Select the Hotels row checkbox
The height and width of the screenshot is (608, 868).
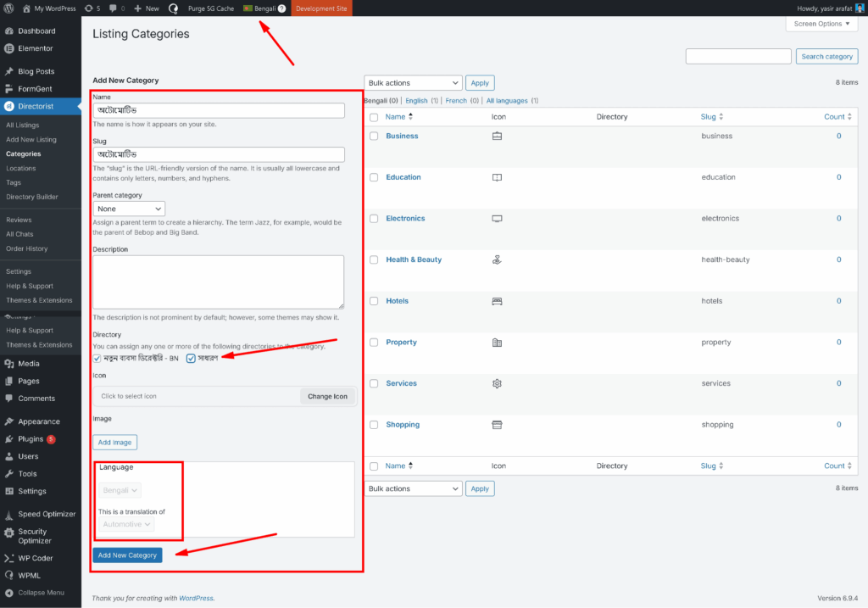(374, 301)
